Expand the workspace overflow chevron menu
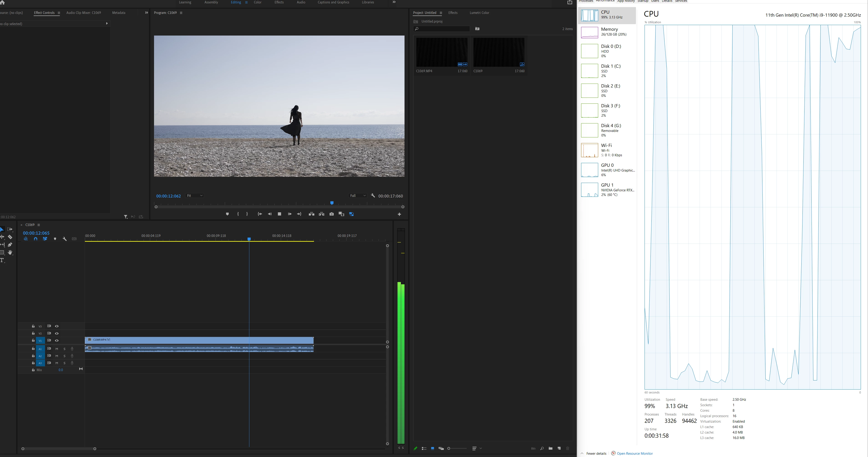The height and width of the screenshot is (457, 868). [x=394, y=2]
